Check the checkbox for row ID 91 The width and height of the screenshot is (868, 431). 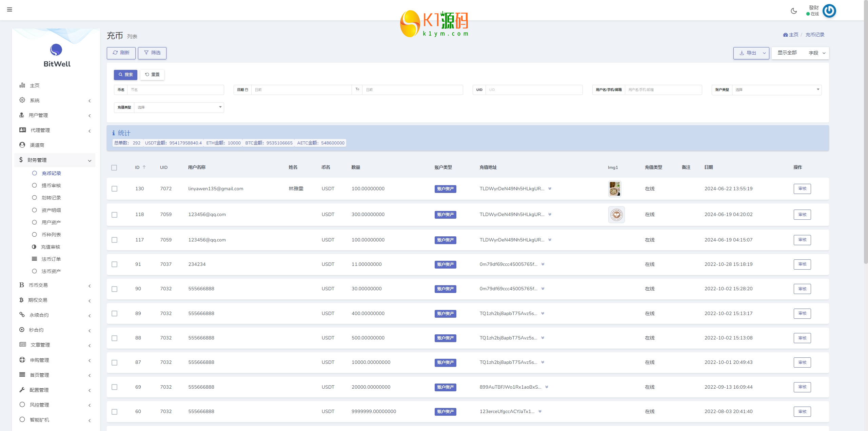(x=115, y=265)
